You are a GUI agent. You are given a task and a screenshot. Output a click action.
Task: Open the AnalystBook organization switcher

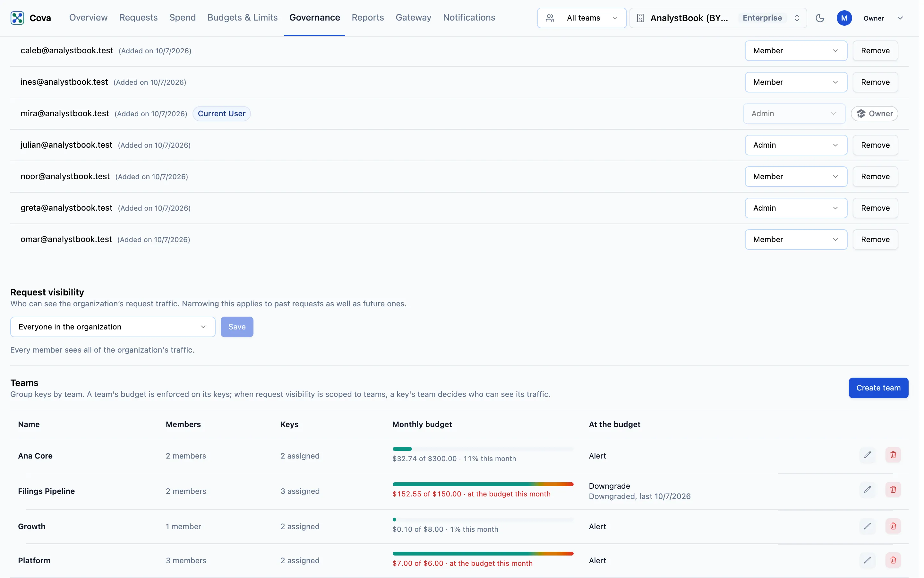tap(718, 18)
